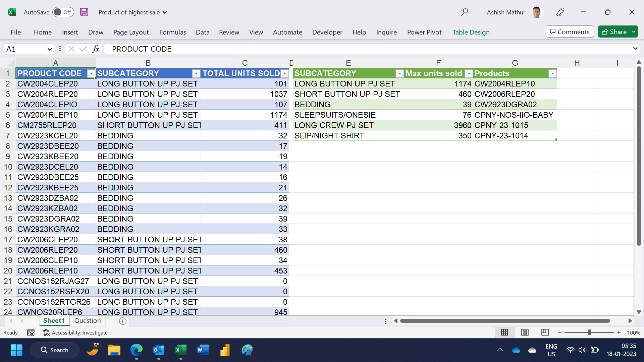Click the Save icon in the Quick Access Toolbar
This screenshot has height=362, width=644.
pyautogui.click(x=84, y=12)
